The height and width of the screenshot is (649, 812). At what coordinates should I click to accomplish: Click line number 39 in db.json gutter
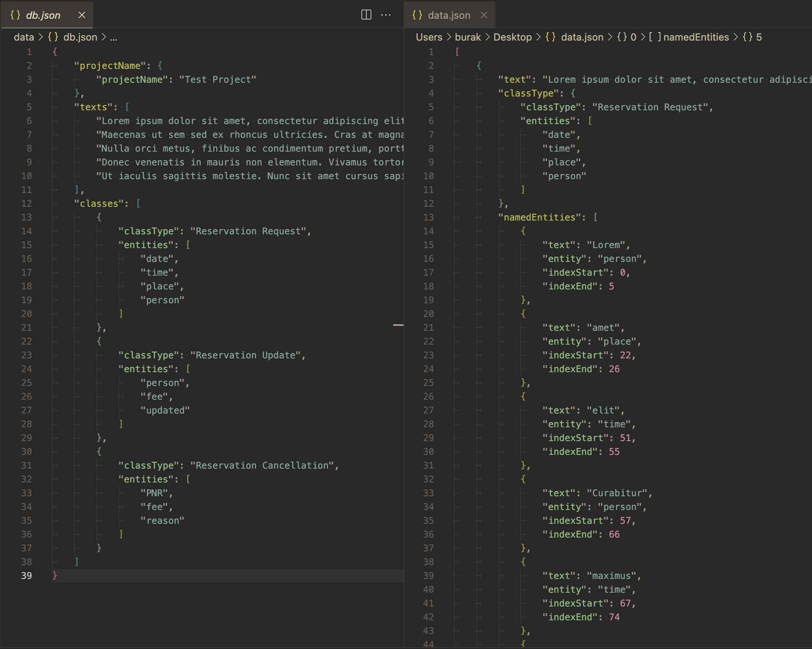tap(26, 575)
